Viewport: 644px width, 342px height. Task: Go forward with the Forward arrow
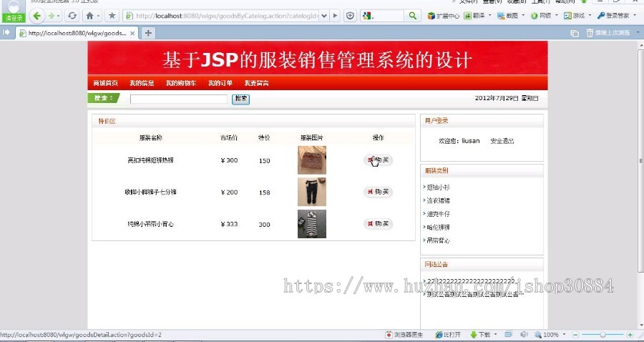[52, 16]
